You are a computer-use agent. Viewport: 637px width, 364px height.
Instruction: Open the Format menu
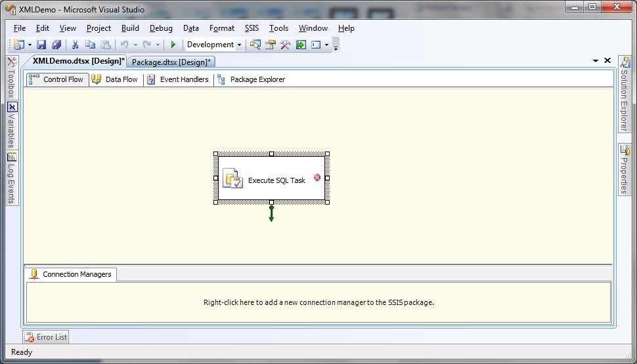[222, 28]
